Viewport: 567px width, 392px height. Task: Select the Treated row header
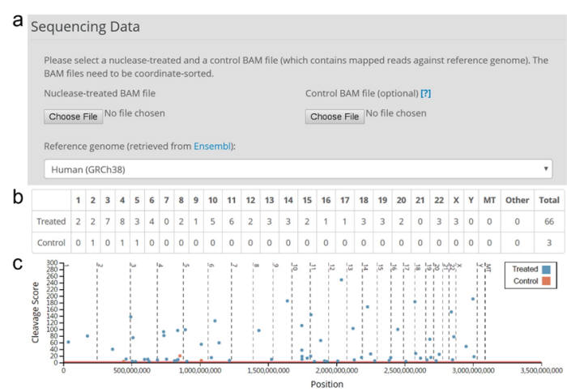click(x=50, y=220)
